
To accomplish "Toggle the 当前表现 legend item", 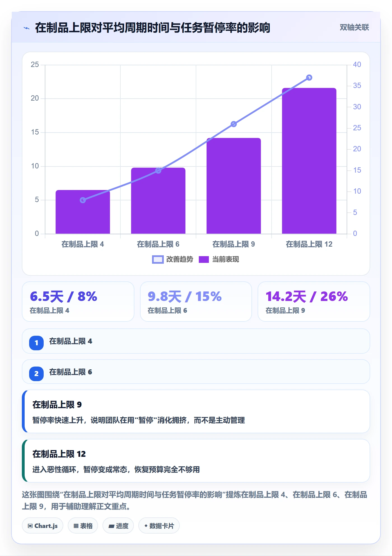I will [219, 260].
